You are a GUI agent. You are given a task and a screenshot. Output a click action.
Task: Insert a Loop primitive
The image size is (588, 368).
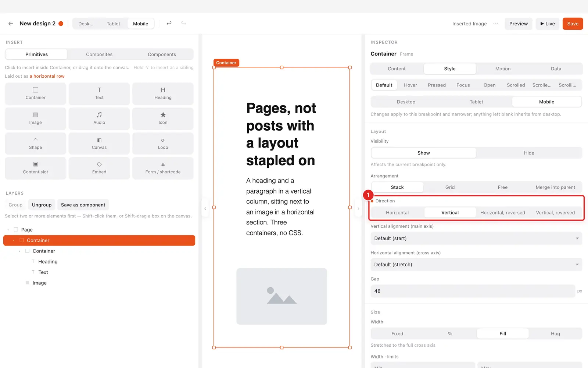tap(163, 144)
